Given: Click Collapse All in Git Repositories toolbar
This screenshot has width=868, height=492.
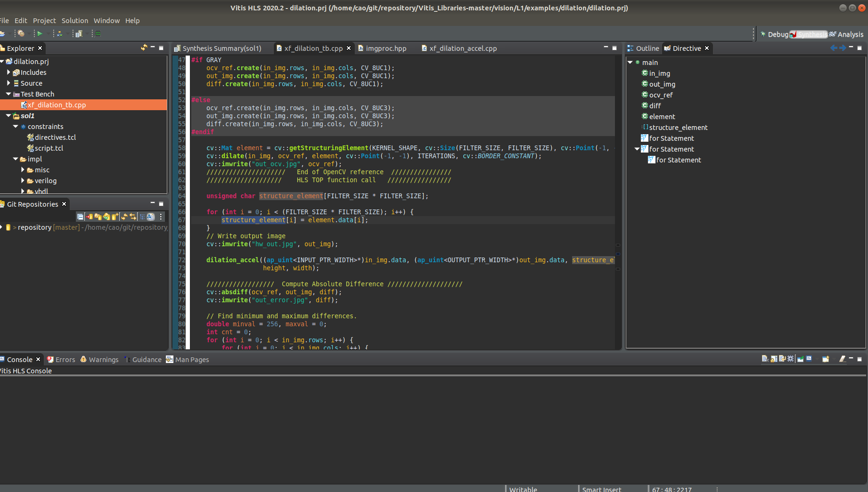Looking at the screenshot, I should (x=81, y=217).
